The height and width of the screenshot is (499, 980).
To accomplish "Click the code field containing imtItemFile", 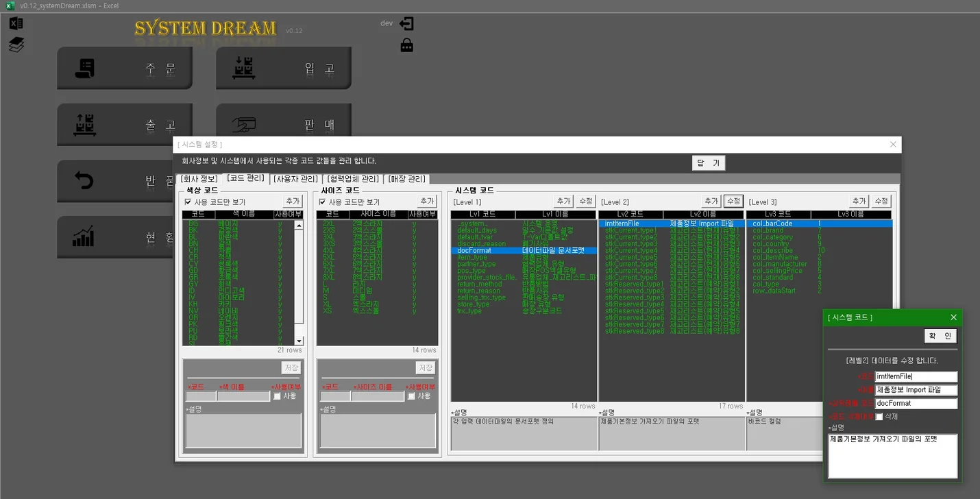I will pos(916,377).
